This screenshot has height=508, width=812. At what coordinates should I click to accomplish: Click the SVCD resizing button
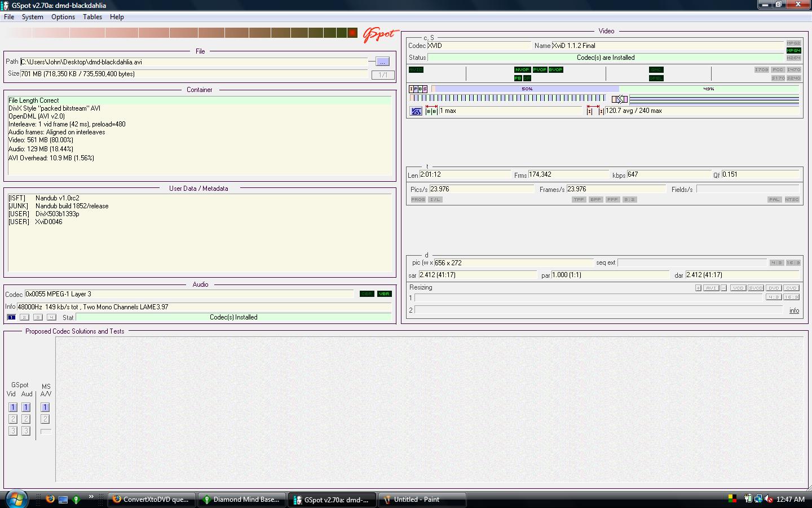[x=756, y=288]
